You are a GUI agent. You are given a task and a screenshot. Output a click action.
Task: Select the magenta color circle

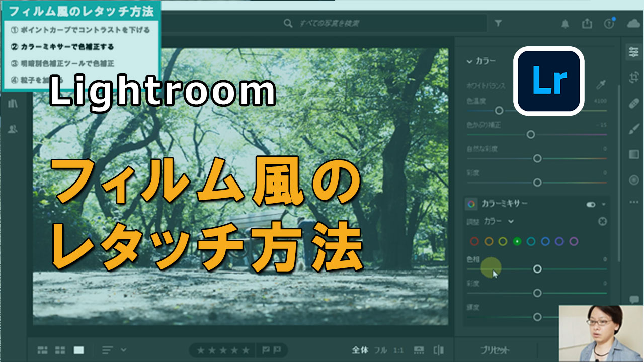click(574, 242)
